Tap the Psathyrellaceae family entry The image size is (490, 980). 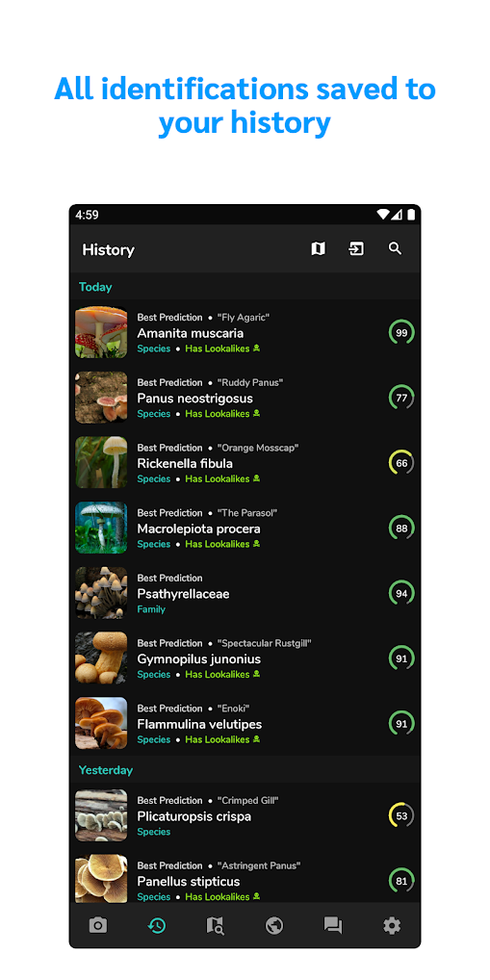click(x=245, y=593)
